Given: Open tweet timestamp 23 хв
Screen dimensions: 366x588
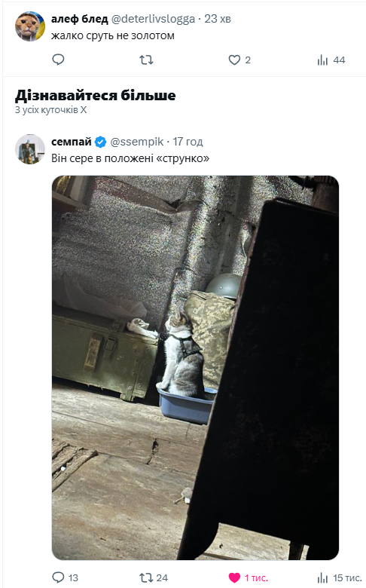Looking at the screenshot, I should coord(218,19).
